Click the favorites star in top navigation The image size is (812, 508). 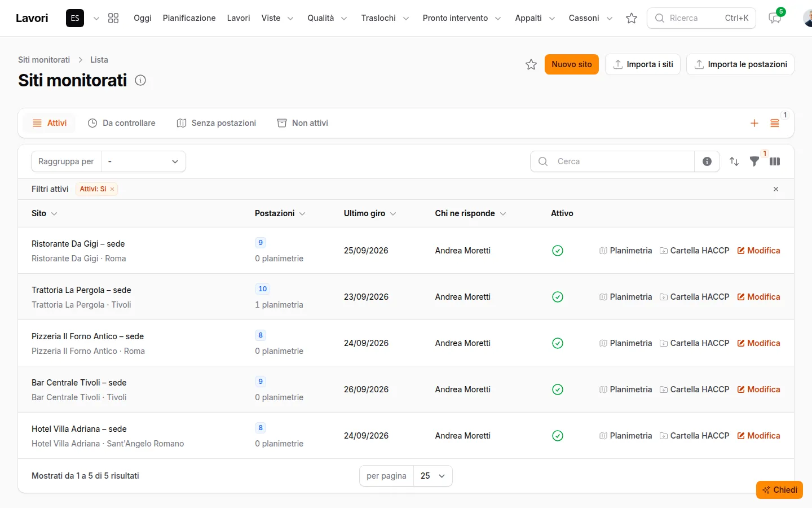(x=632, y=18)
